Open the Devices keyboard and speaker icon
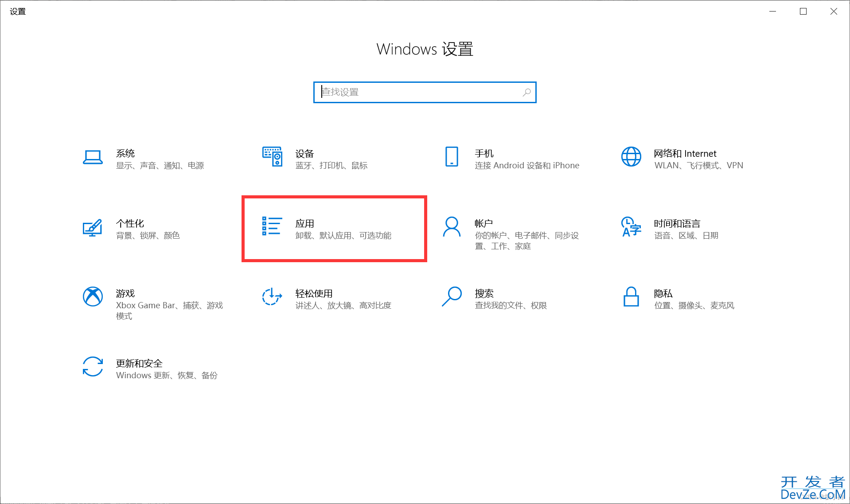Viewport: 850px width, 504px height. tap(272, 157)
